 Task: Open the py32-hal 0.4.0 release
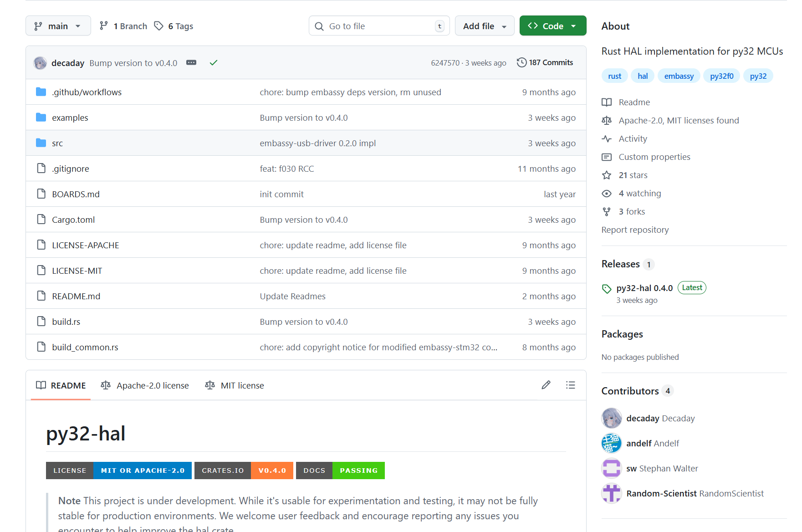pos(644,288)
